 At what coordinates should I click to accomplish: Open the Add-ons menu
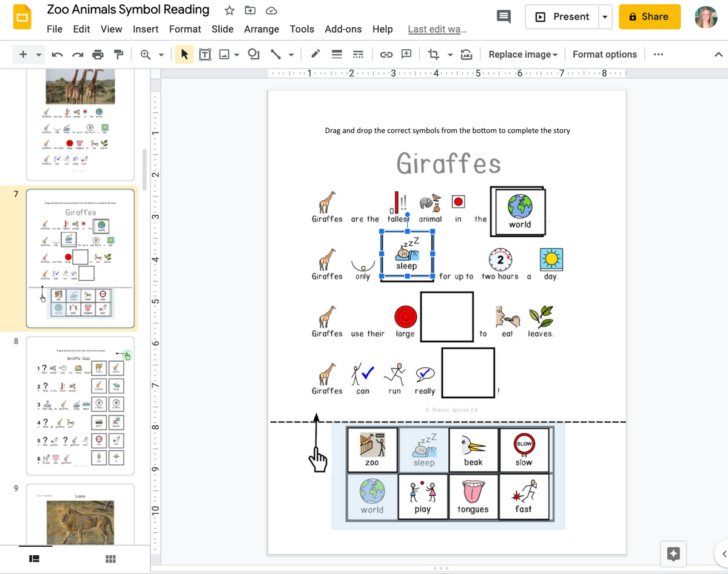343,29
